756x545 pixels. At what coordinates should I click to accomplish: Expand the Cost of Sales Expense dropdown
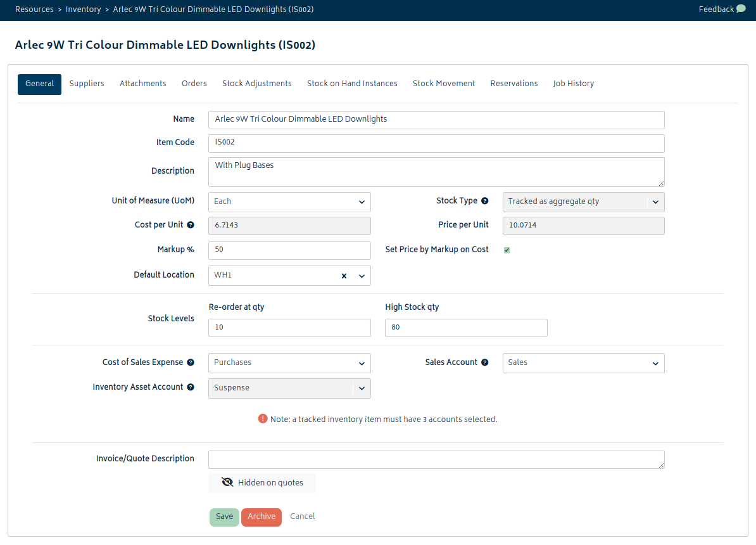coord(289,363)
